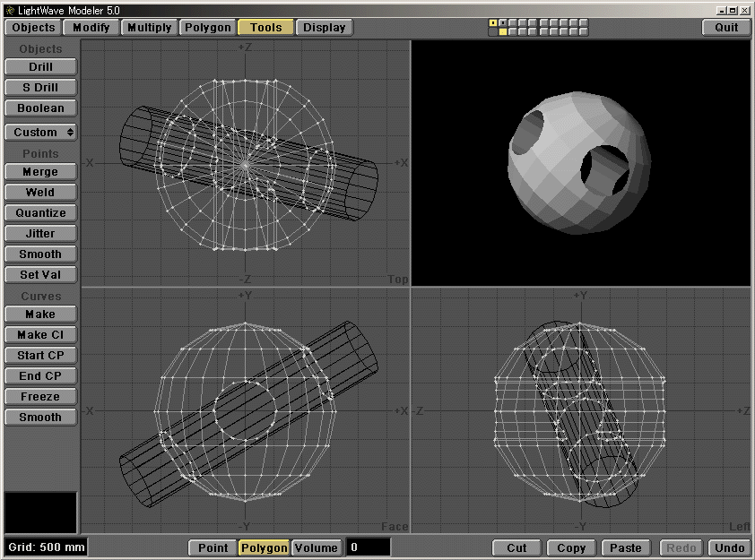Screen dimensions: 755x560
Task: Open the Modify menu
Action: pyautogui.click(x=91, y=27)
